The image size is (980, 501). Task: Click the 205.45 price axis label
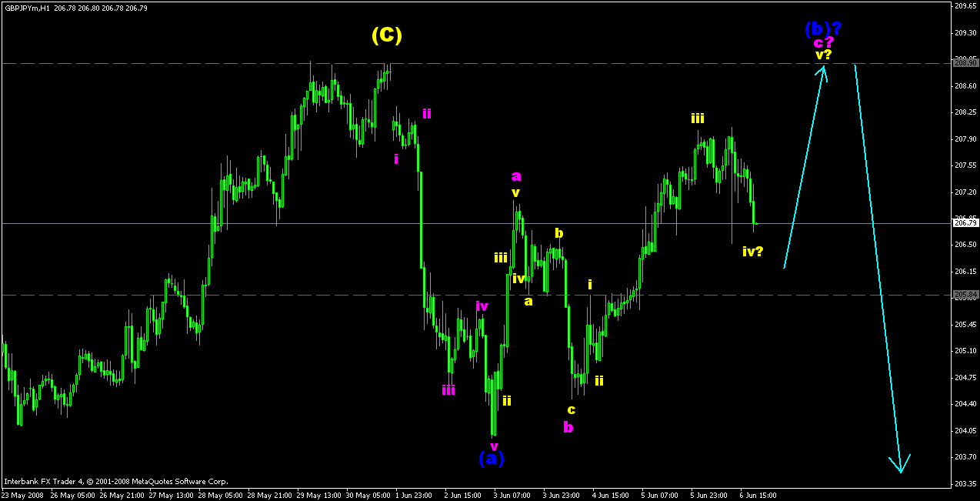point(965,324)
